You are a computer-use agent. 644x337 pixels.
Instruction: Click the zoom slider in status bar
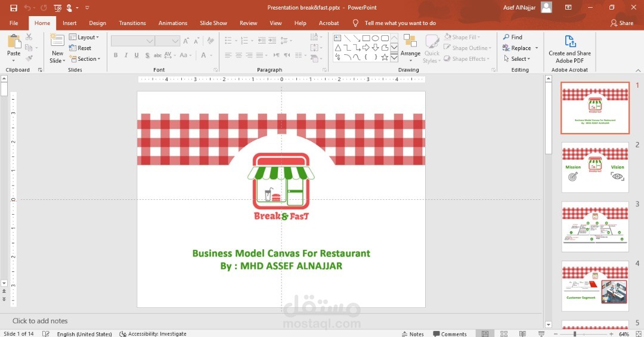click(583, 333)
